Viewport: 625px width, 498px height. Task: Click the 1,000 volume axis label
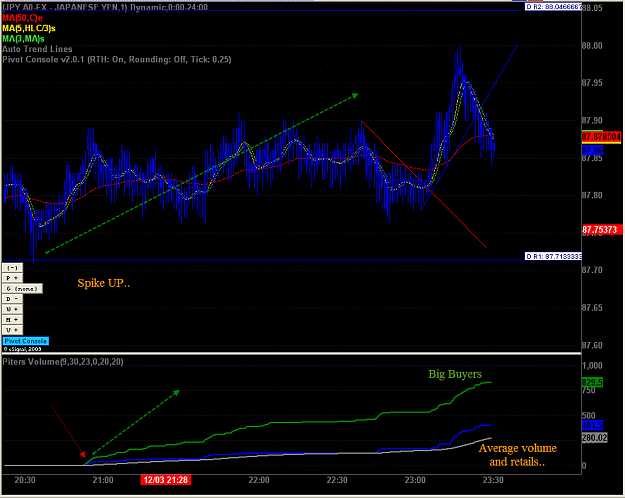click(592, 366)
